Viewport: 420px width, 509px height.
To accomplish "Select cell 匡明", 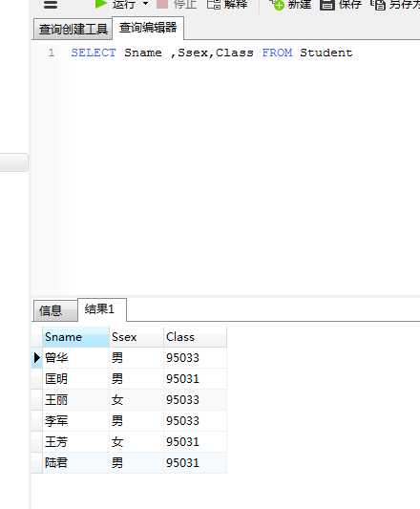I will (x=75, y=379).
